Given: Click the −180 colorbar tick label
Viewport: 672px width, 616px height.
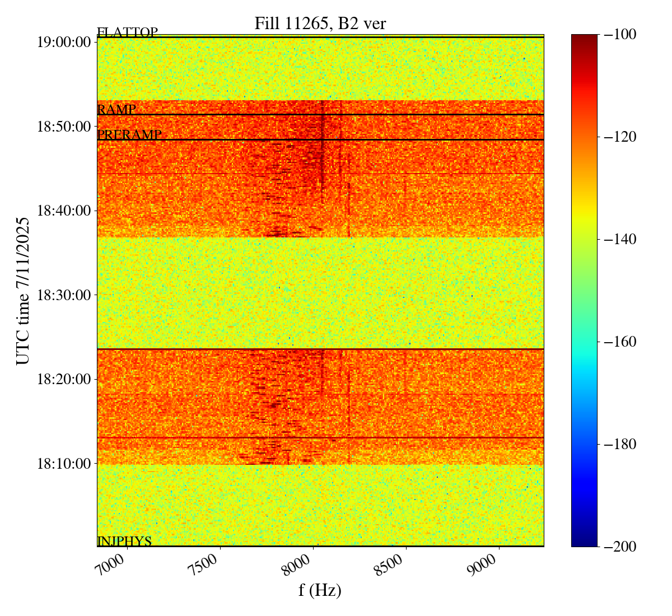Looking at the screenshot, I should [x=620, y=444].
